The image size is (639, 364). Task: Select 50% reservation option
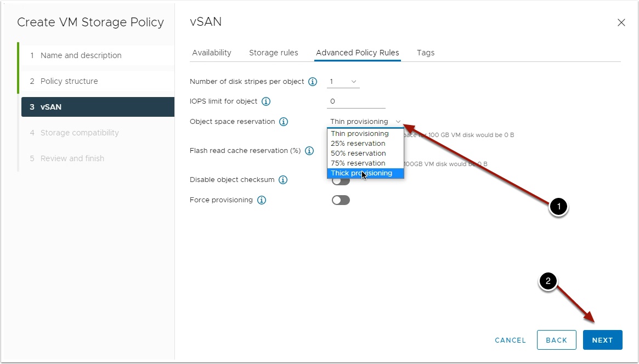(365, 153)
